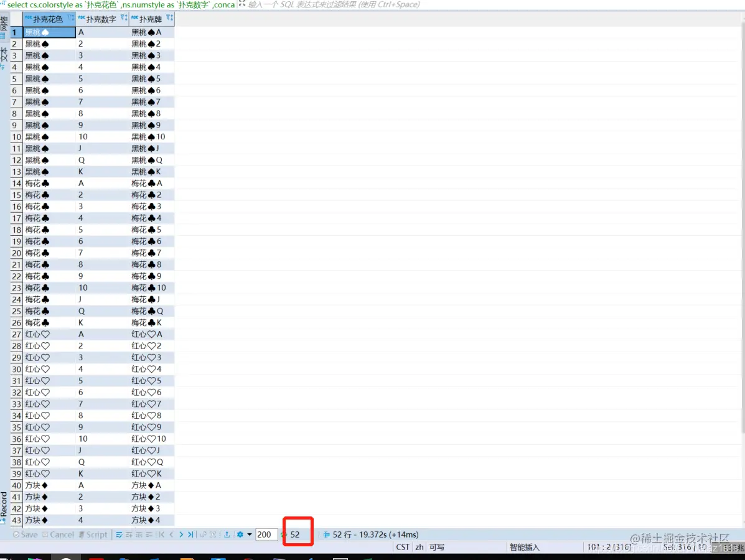745x560 pixels.
Task: Click the auto-refresh icon in the bottom toolbar
Action: pyautogui.click(x=204, y=534)
